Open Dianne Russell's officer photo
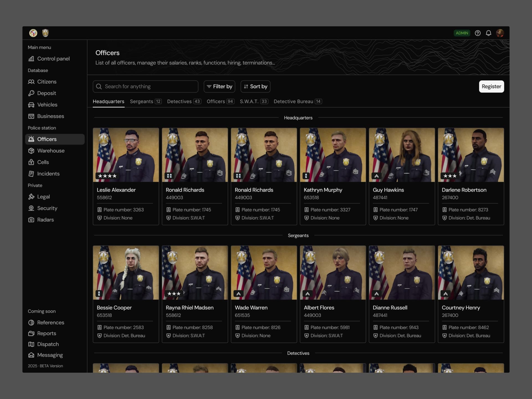The height and width of the screenshot is (399, 532). [x=402, y=273]
